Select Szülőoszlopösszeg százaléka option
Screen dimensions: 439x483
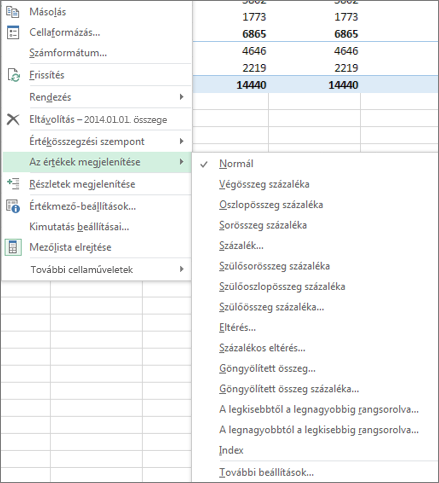[282, 287]
